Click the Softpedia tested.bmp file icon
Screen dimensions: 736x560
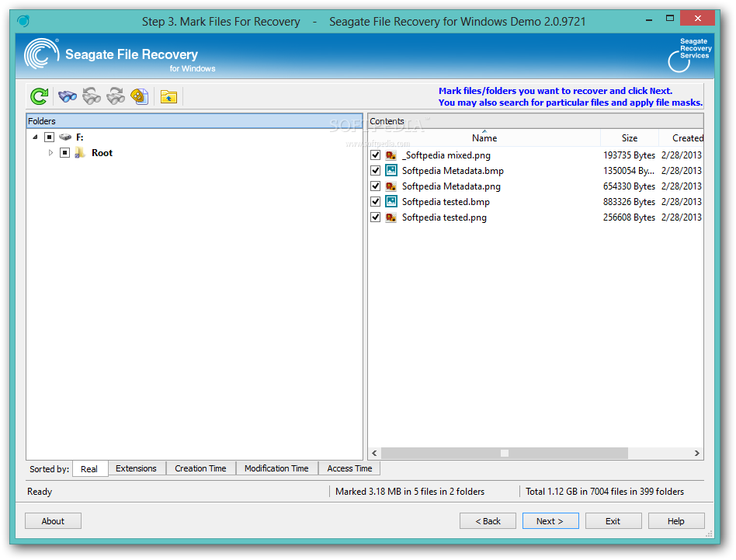(391, 201)
